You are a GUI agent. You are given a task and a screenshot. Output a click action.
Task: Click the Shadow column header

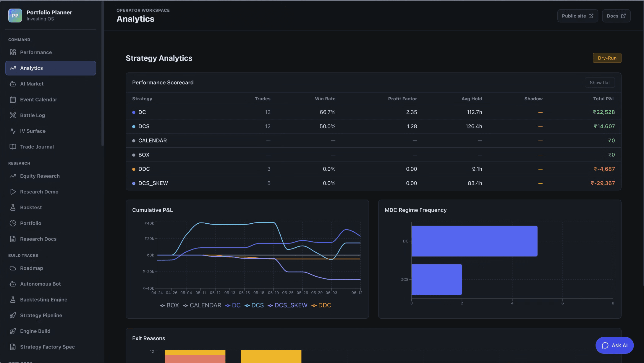tap(533, 99)
